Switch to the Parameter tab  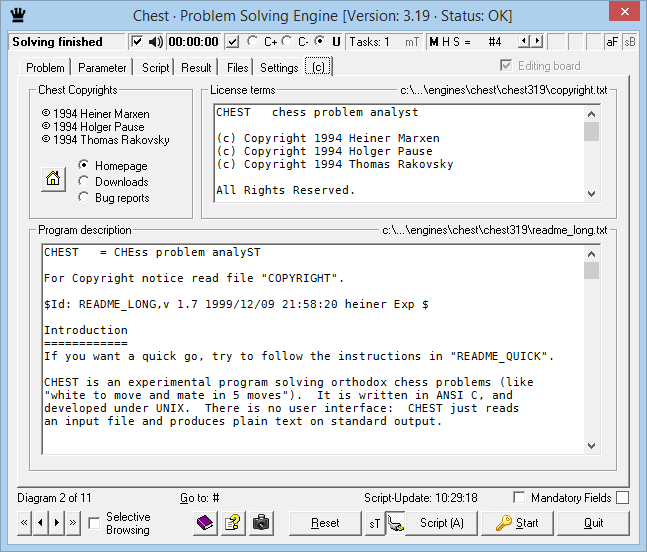click(102, 67)
